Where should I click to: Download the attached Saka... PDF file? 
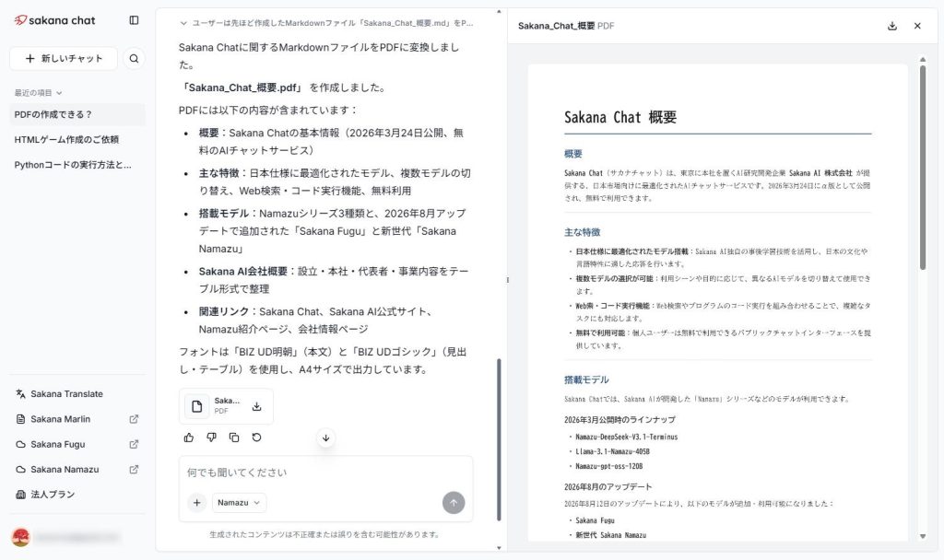coord(256,406)
